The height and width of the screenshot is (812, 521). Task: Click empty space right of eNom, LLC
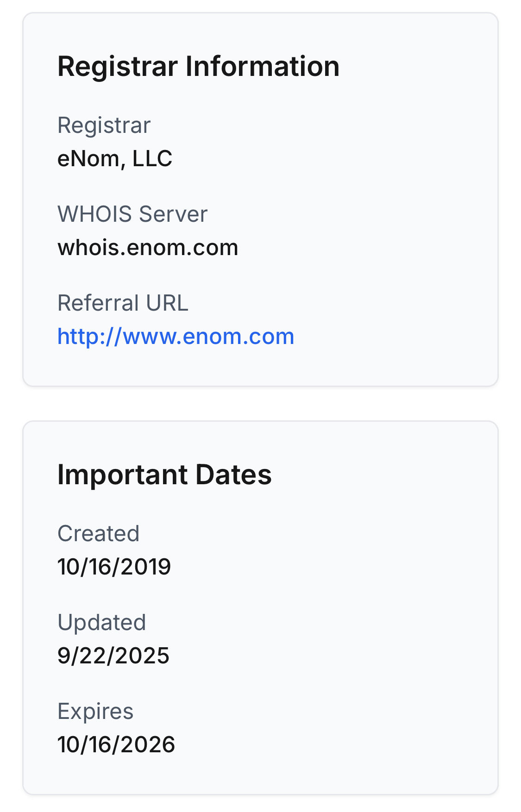click(324, 159)
